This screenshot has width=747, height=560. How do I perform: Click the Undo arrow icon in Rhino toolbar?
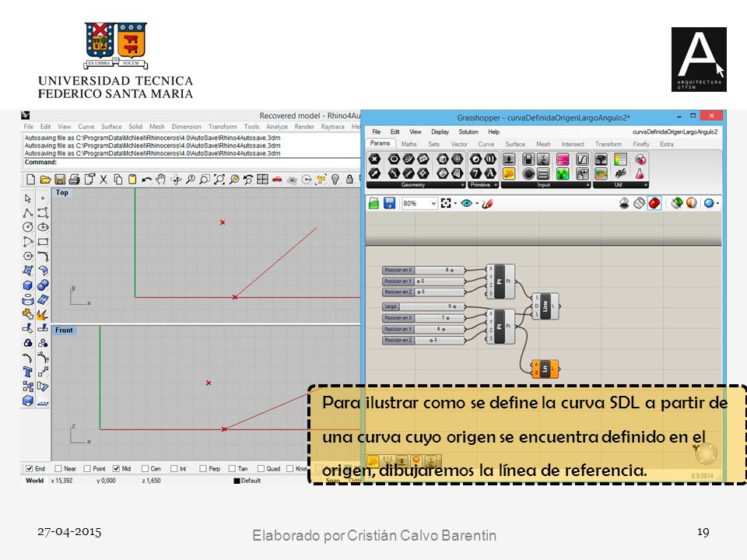[x=147, y=180]
